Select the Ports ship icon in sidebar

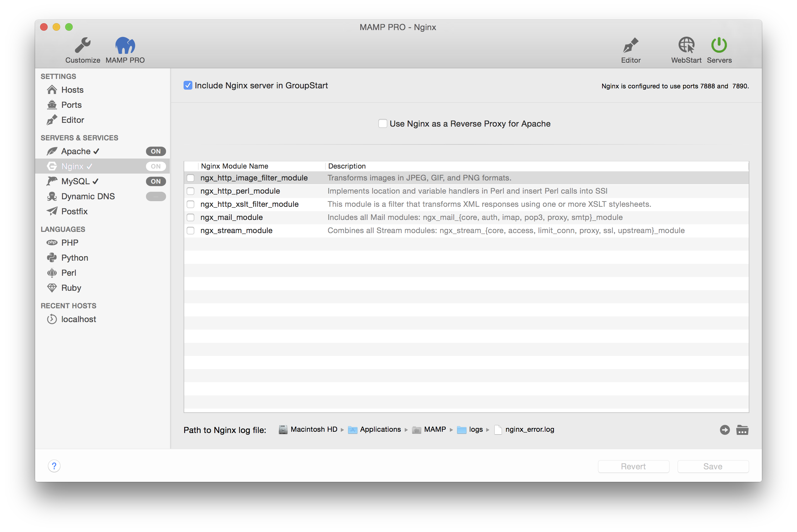(52, 105)
